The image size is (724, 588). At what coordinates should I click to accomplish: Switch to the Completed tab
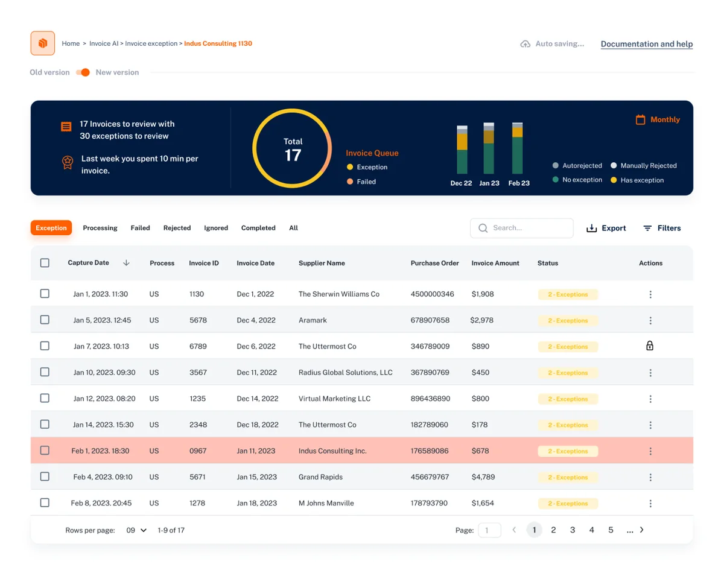[258, 228]
